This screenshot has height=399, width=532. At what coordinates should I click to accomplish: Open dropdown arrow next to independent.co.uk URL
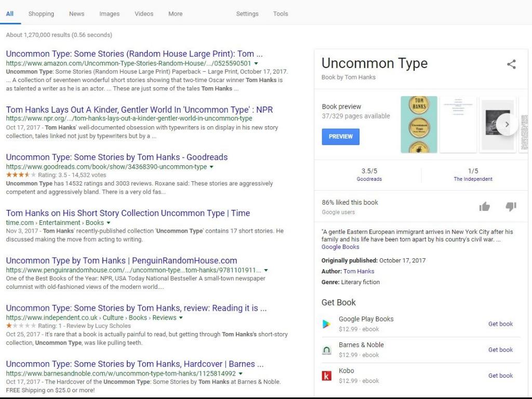(x=181, y=317)
